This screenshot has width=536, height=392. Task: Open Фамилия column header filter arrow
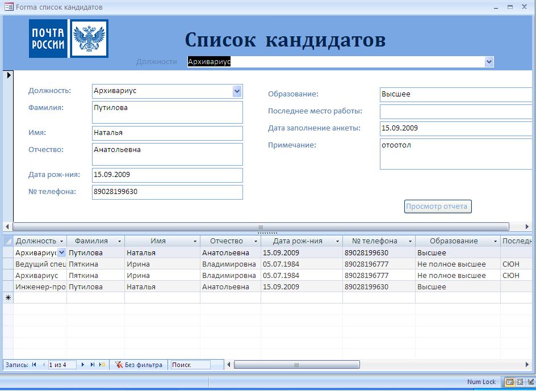[119, 242]
